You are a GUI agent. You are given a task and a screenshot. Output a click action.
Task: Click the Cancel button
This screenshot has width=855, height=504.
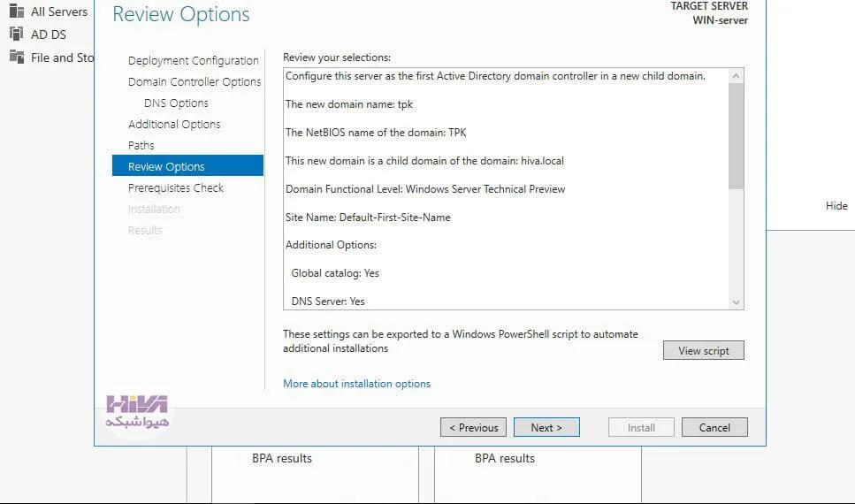tap(714, 428)
